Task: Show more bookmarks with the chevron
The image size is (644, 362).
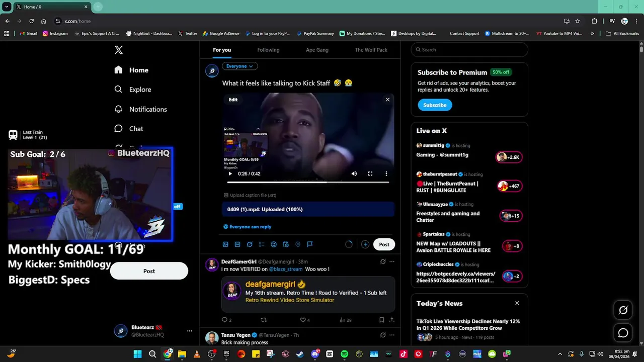Action: click(592, 34)
